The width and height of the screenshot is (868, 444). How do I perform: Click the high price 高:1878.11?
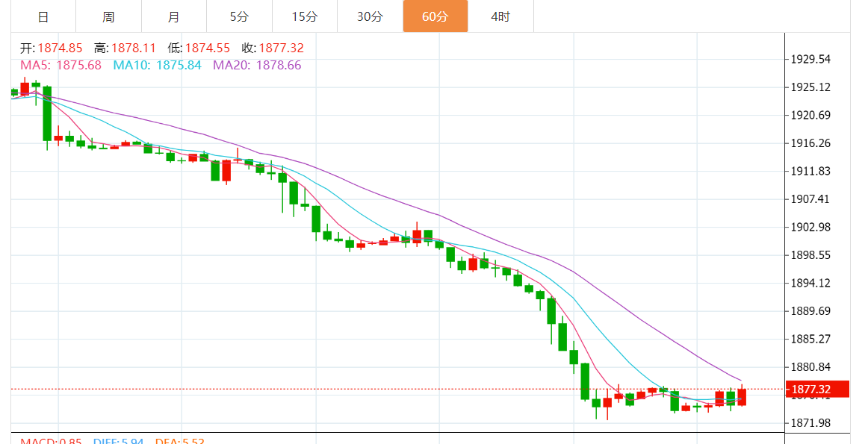pos(125,48)
